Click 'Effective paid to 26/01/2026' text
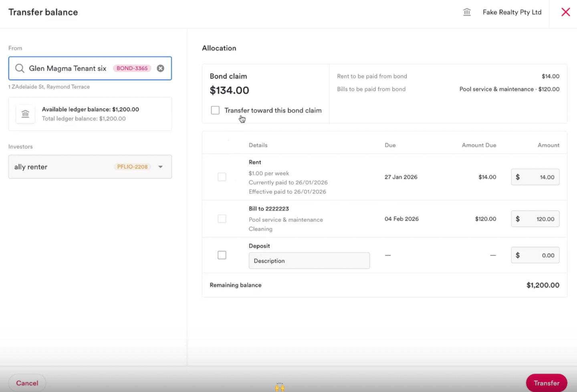Image resolution: width=577 pixels, height=392 pixels. pyautogui.click(x=287, y=192)
